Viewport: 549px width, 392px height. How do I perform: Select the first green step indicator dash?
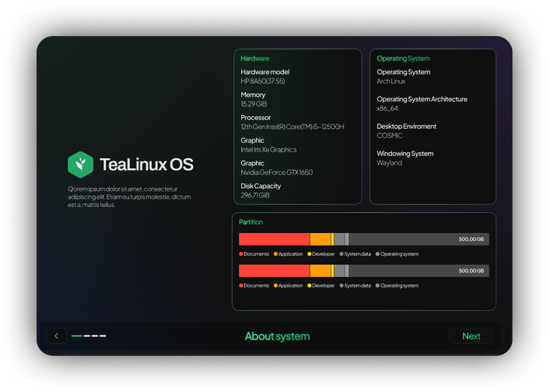[77, 336]
